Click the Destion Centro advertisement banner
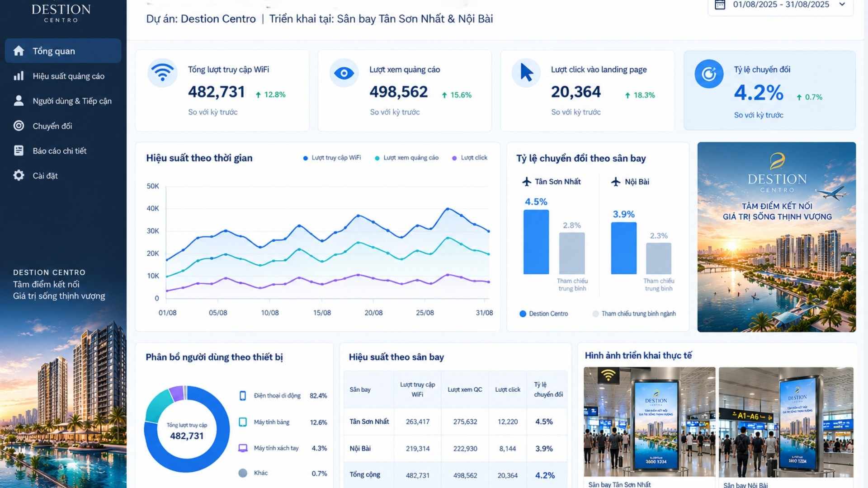Image resolution: width=868 pixels, height=488 pixels. point(776,237)
